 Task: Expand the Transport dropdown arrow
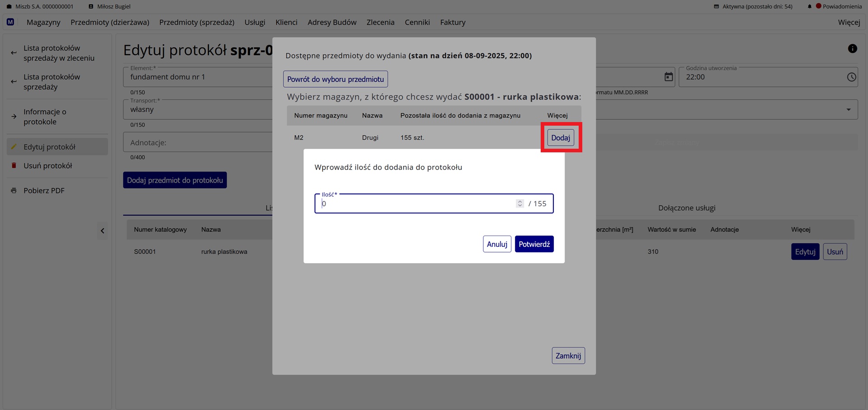click(x=848, y=110)
